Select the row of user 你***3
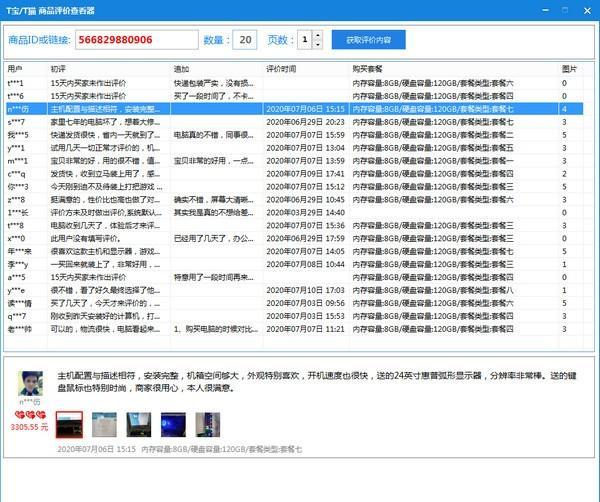The width and height of the screenshot is (600, 502). pos(294,187)
